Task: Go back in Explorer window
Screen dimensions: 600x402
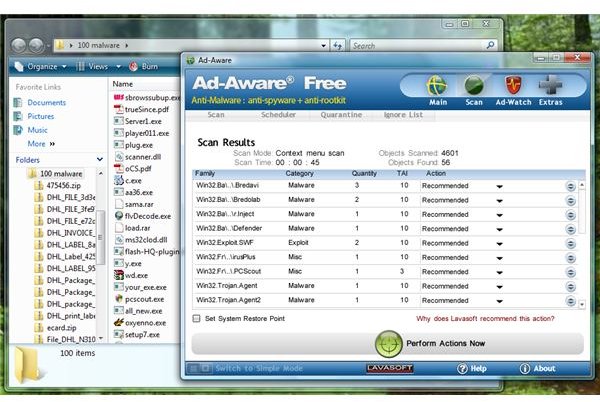Action: click(18, 46)
